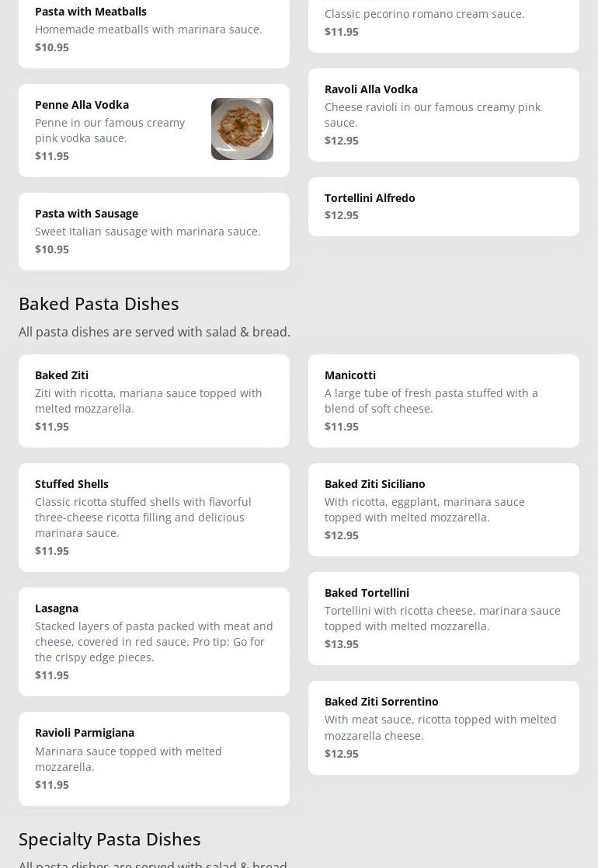
Task: Pick the Baked Tortellini dish
Action: [x=367, y=593]
